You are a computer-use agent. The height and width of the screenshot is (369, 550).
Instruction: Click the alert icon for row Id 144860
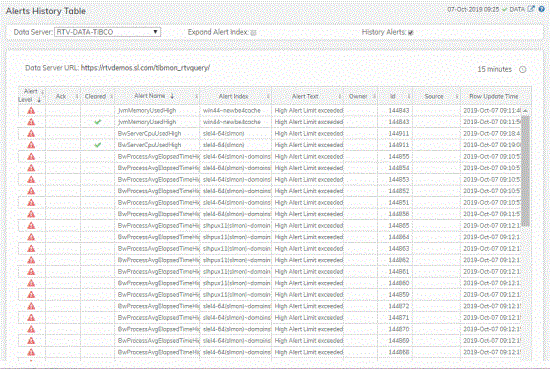31,283
